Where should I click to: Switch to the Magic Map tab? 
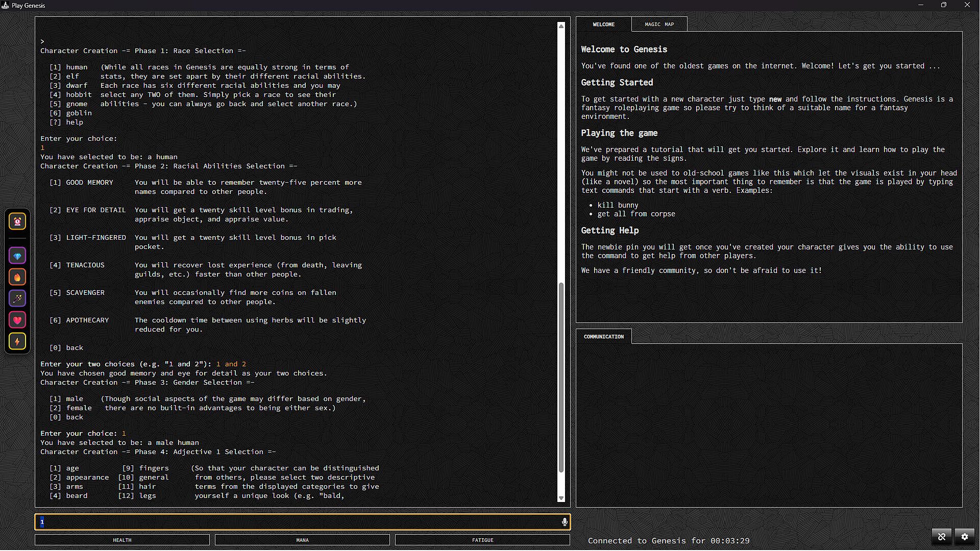tap(659, 24)
